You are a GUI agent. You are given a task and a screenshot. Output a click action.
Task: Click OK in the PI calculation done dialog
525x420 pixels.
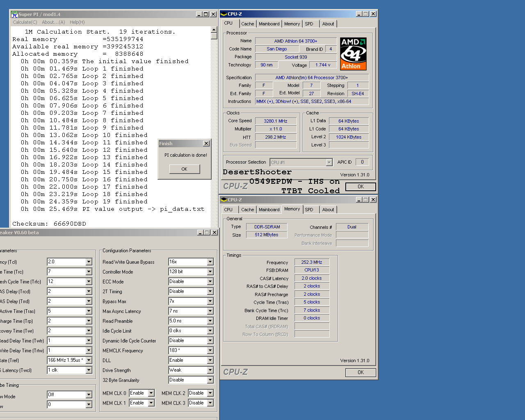point(185,169)
